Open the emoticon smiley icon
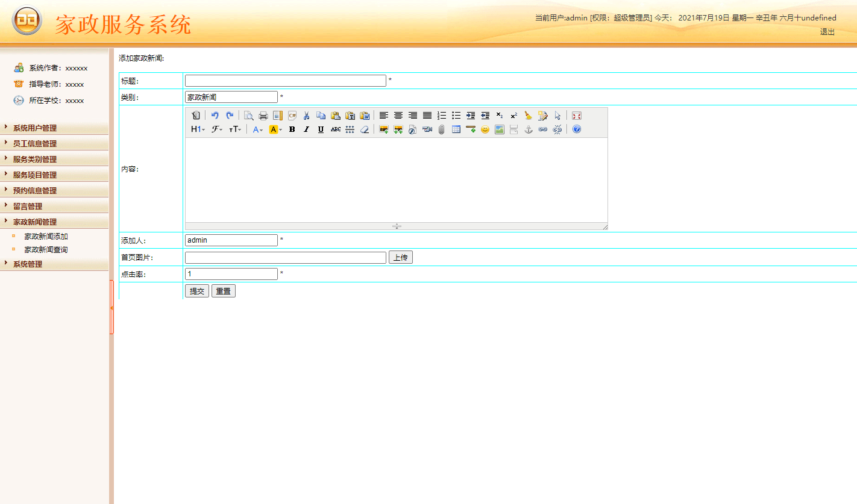 485,129
